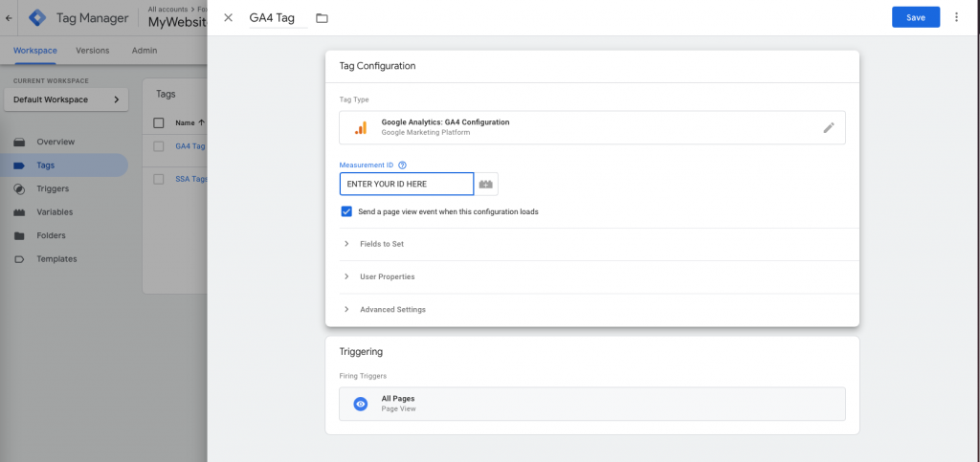Click the All Pages eye trigger icon
Viewport: 980px width, 462px height.
(x=360, y=404)
